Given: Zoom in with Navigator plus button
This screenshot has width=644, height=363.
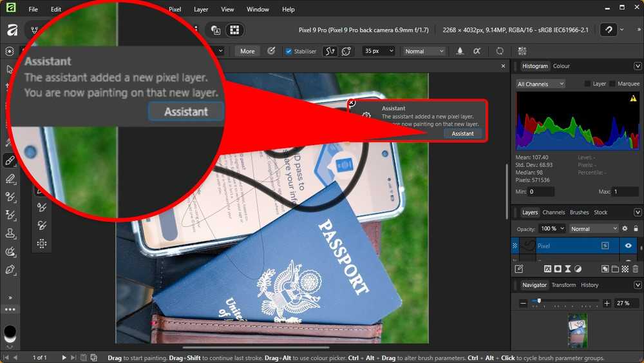Looking at the screenshot, I should [x=607, y=304].
